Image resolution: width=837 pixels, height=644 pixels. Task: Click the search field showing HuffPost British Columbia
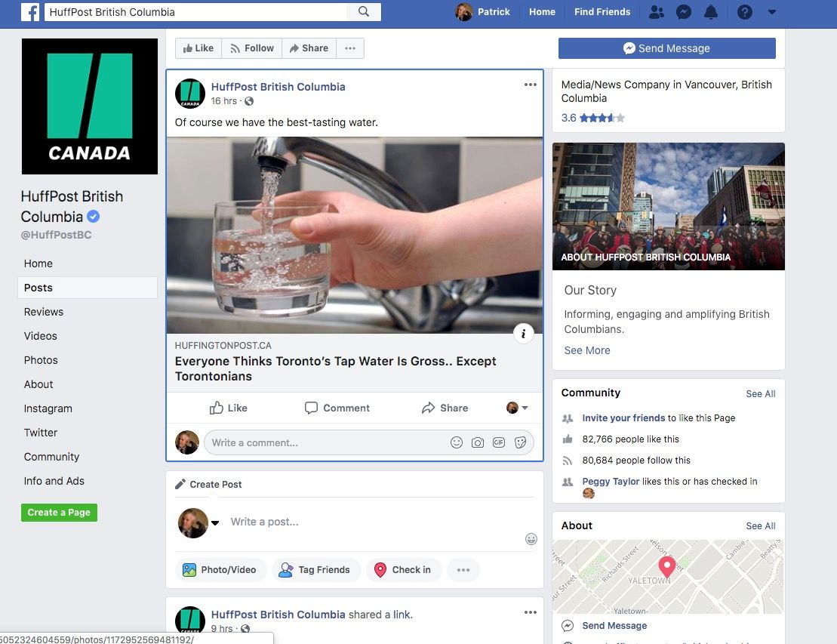pos(195,12)
